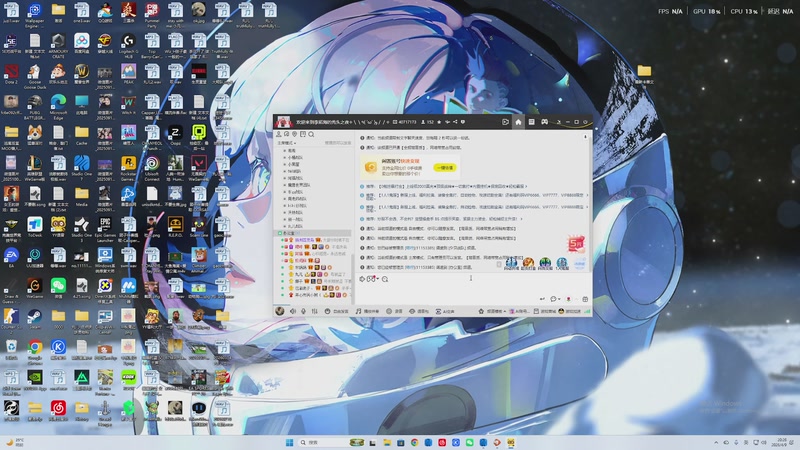Open the Media folder on desktop
800x450 pixels.
81,197
